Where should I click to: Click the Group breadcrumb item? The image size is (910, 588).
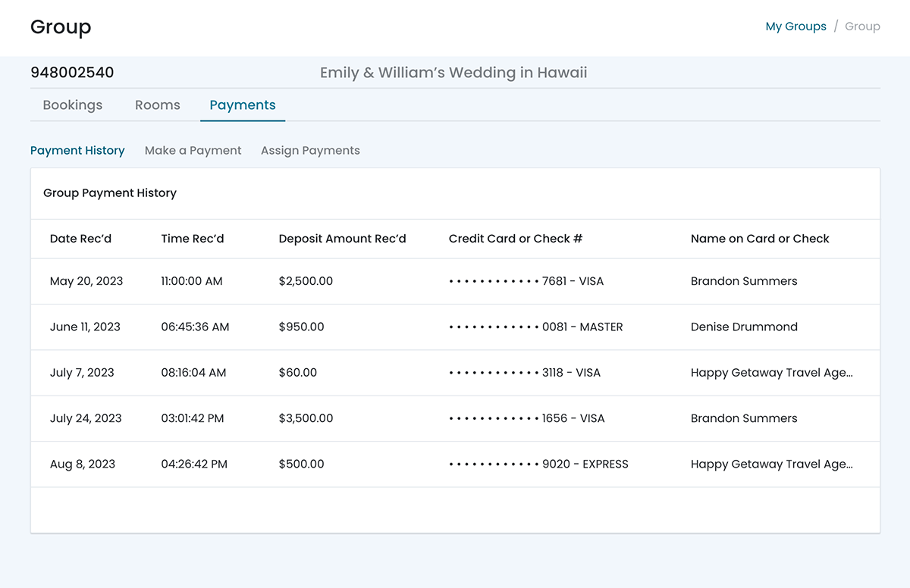click(x=862, y=27)
